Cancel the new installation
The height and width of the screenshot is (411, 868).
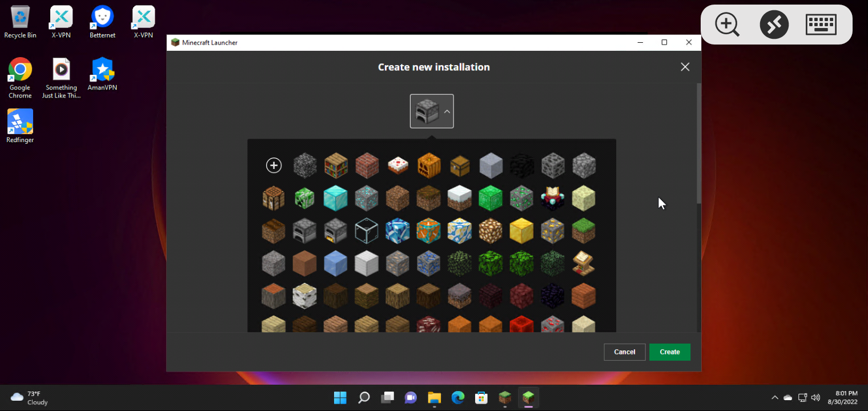click(624, 352)
